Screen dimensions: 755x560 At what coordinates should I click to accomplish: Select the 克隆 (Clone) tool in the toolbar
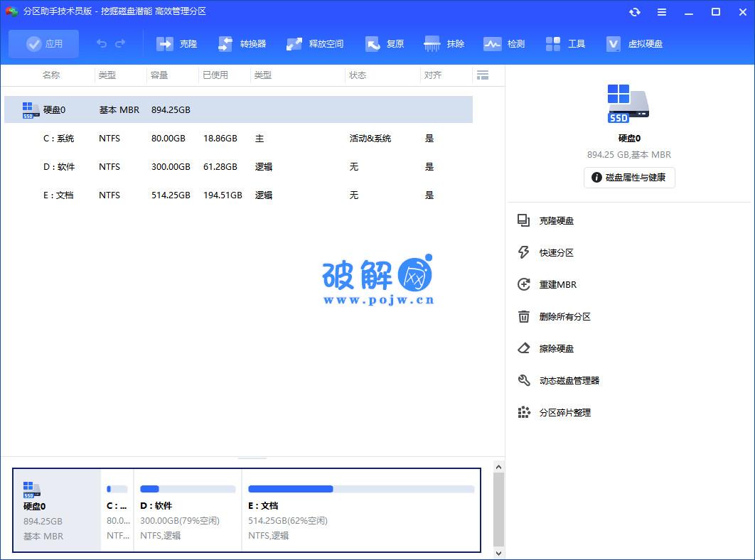(176, 43)
